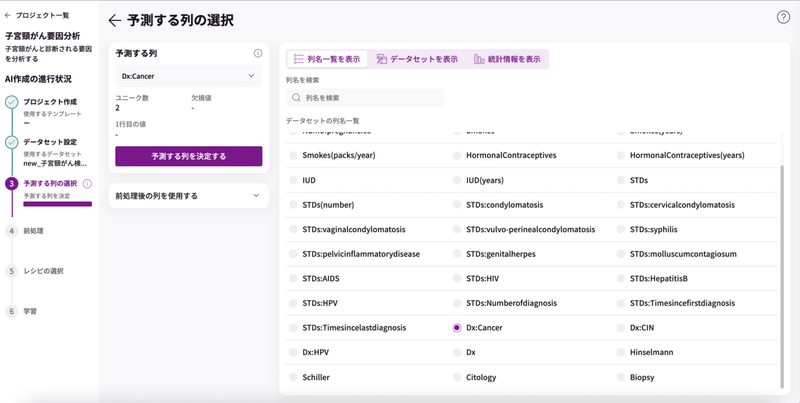Click the Dx column name
This screenshot has width=800, height=403.
[471, 352]
